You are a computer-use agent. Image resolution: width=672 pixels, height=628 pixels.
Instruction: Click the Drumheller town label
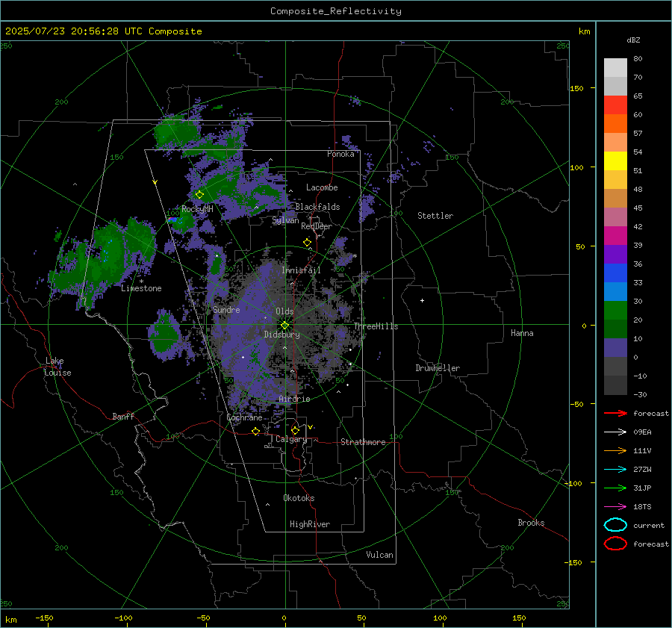[438, 368]
